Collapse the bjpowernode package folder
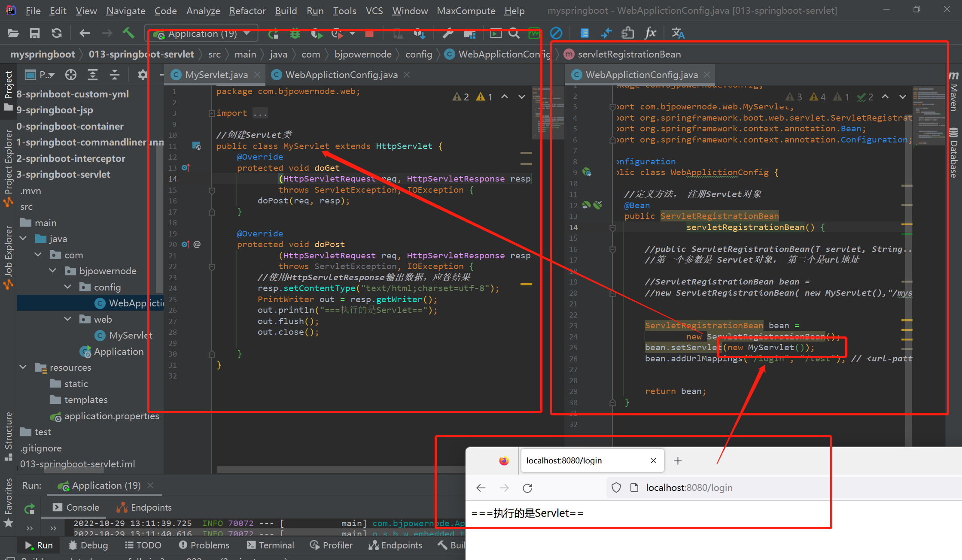The width and height of the screenshot is (962, 560). tap(53, 271)
